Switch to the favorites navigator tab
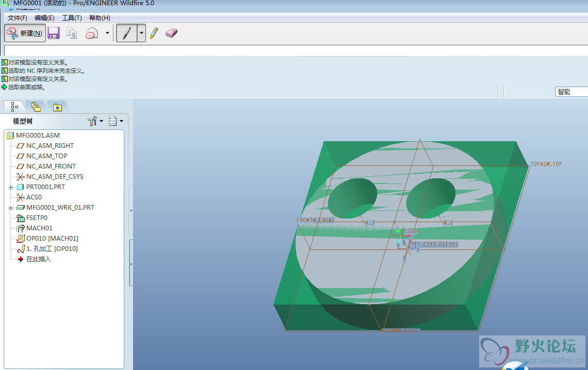This screenshot has height=370, width=588. pos(57,108)
